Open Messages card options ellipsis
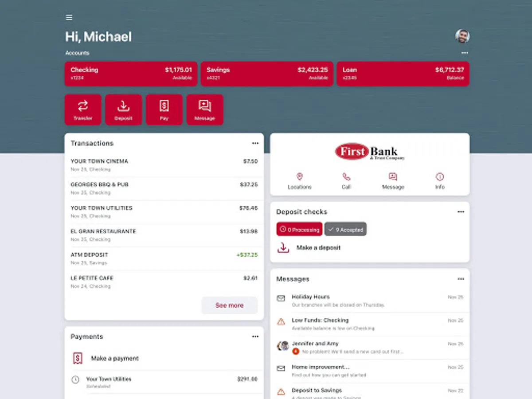Viewport: 532px width, 399px height. pyautogui.click(x=461, y=279)
